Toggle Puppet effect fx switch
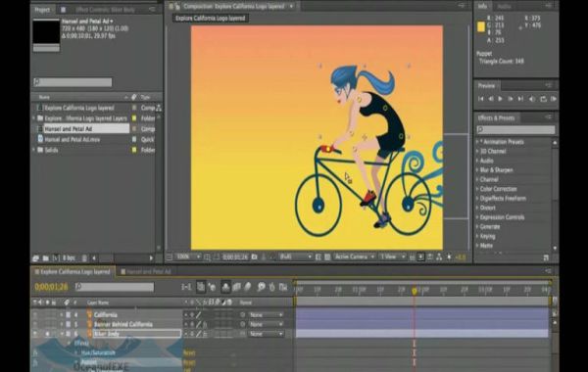Viewport: 588px width, 372px height. [x=35, y=362]
